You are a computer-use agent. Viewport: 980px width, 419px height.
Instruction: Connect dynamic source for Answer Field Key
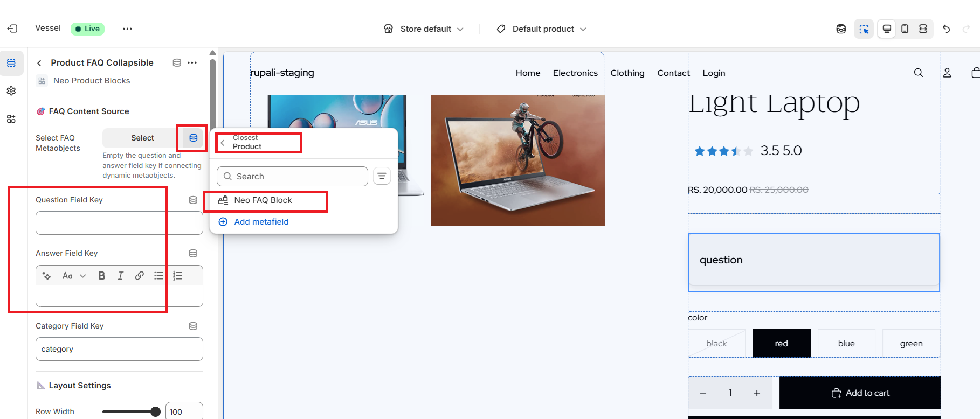point(193,253)
